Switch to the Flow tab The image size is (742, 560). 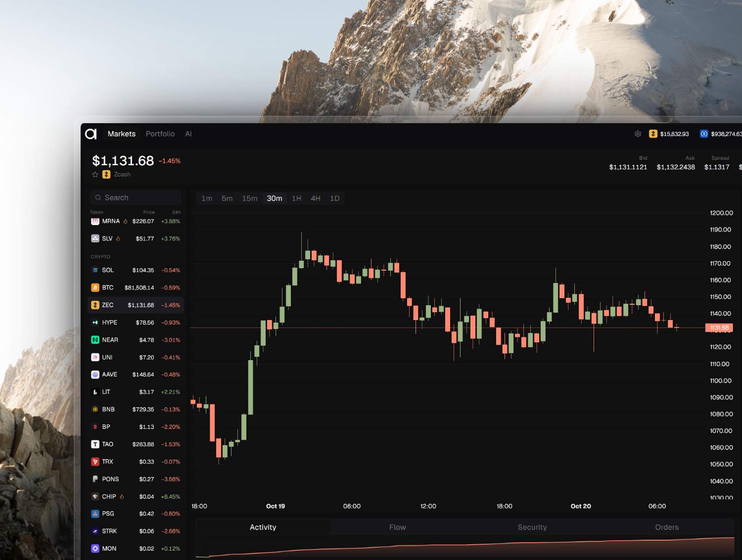pos(398,527)
